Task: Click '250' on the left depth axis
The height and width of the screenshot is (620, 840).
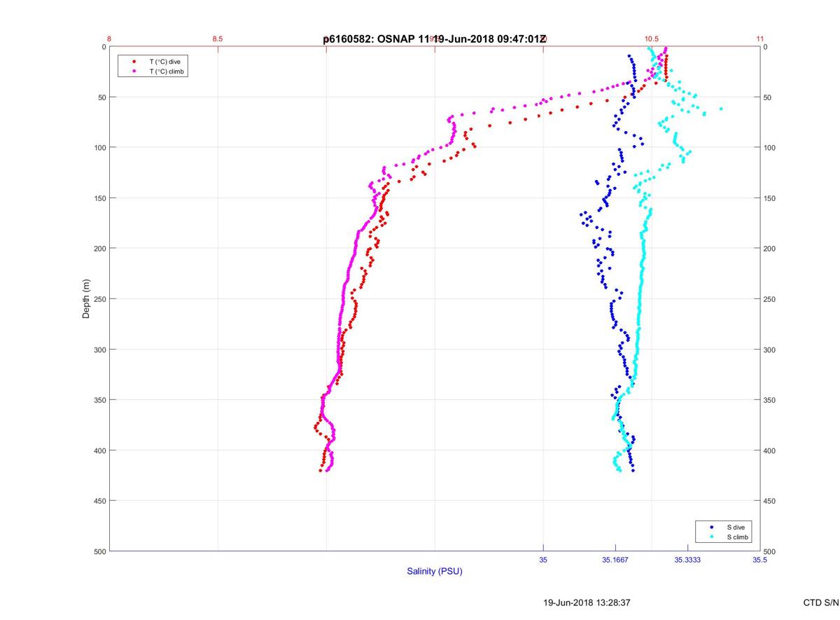Action: 99,299
